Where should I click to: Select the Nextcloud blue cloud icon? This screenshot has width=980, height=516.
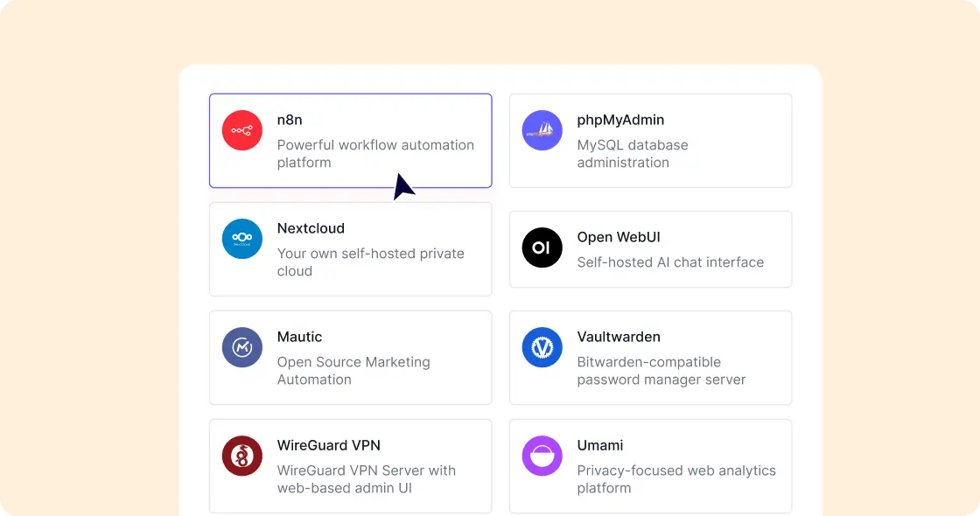pyautogui.click(x=241, y=238)
